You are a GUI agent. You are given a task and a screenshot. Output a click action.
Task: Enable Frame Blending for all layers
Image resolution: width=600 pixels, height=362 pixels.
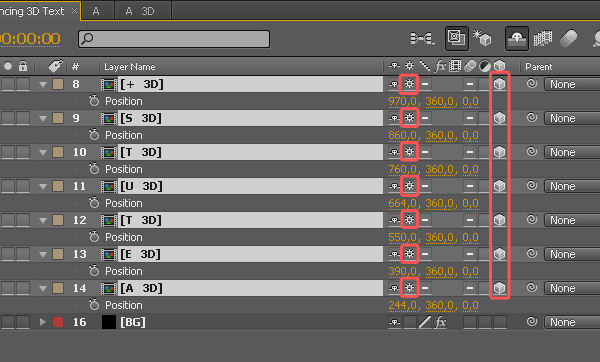[543, 39]
